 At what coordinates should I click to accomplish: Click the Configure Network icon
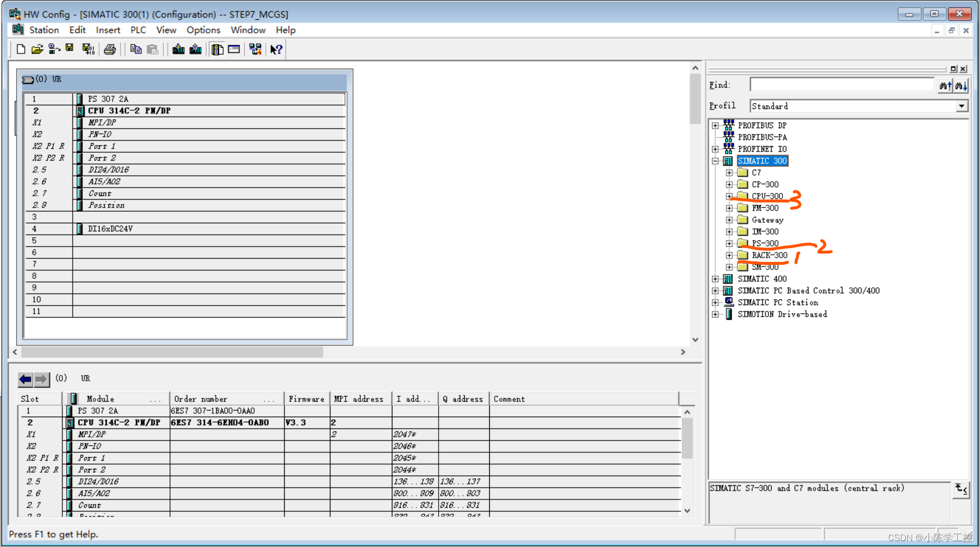point(255,49)
